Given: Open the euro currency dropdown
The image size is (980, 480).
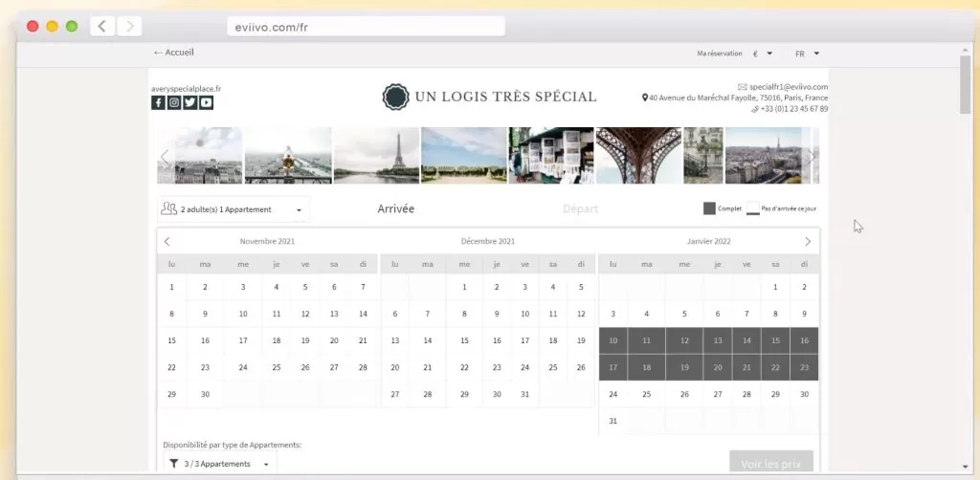Looking at the screenshot, I should (763, 54).
